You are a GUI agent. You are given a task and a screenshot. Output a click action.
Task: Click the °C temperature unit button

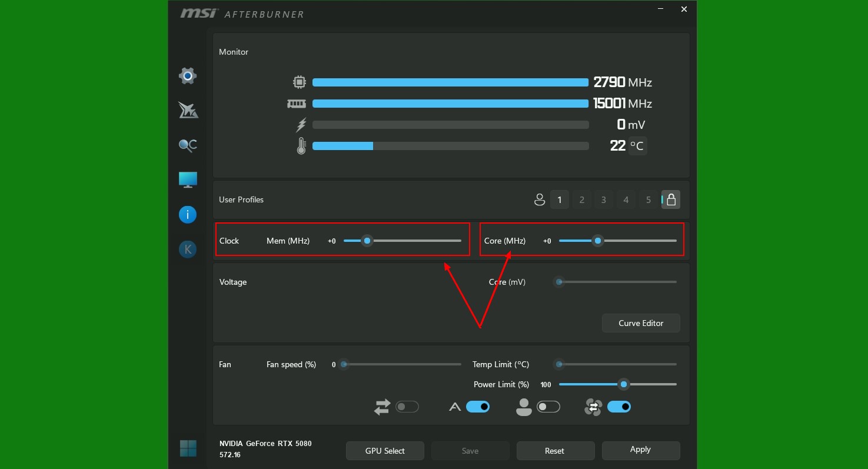tap(637, 146)
